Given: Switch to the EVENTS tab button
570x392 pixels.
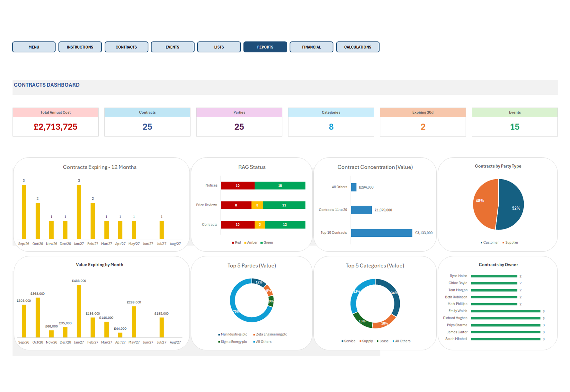Looking at the screenshot, I should pyautogui.click(x=173, y=47).
